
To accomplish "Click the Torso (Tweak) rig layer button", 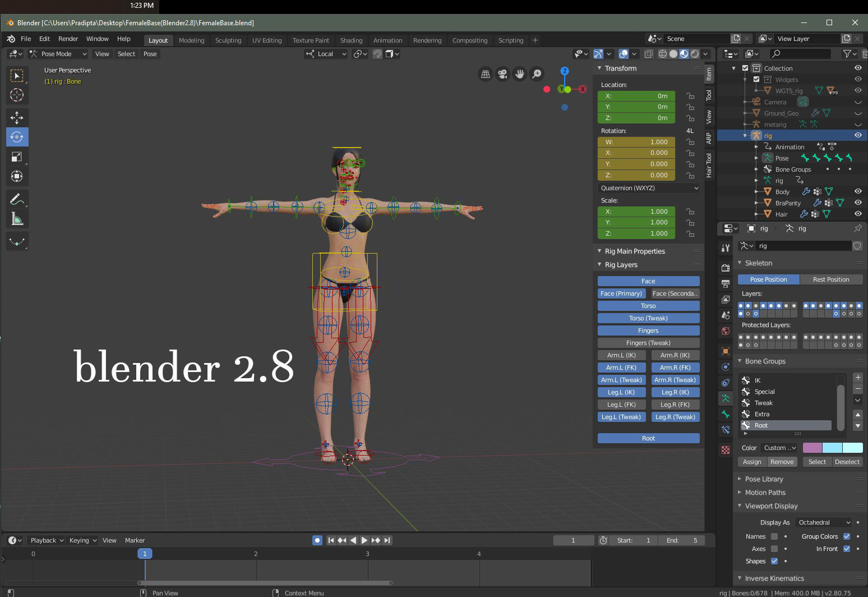I will coord(649,318).
